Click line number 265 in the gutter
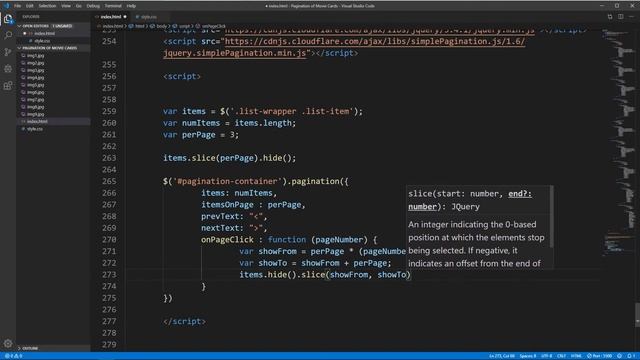This screenshot has width=640, height=360. pyautogui.click(x=109, y=181)
